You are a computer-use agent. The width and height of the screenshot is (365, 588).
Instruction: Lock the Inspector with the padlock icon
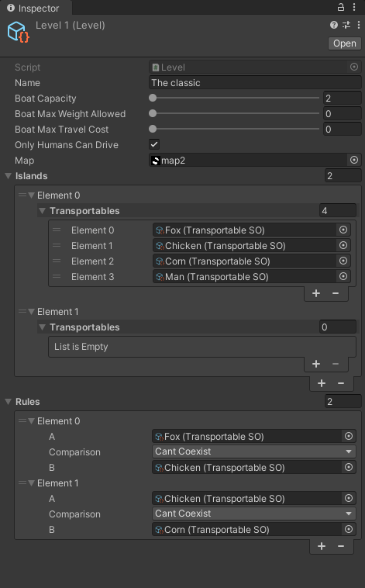[341, 7]
